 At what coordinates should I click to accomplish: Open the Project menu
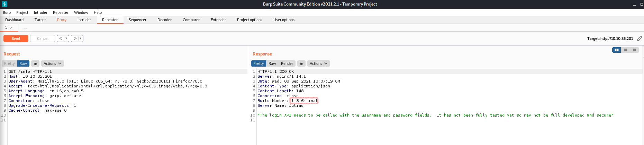pyautogui.click(x=22, y=12)
